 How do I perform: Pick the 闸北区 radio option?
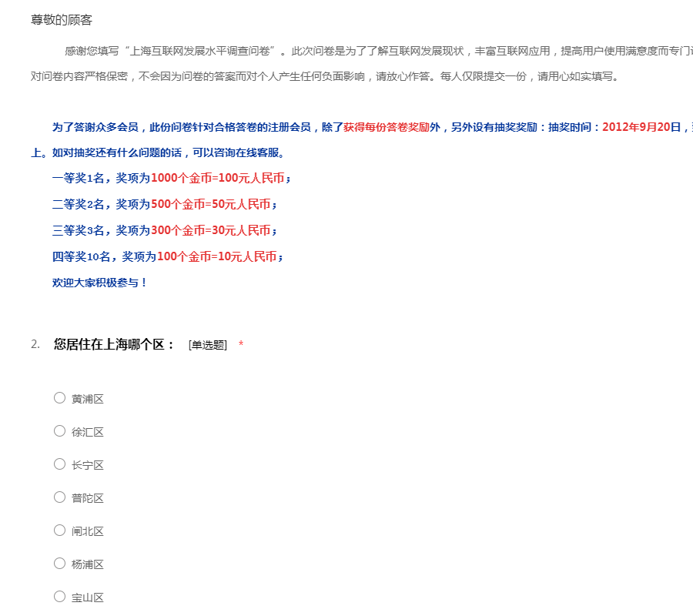click(x=59, y=531)
